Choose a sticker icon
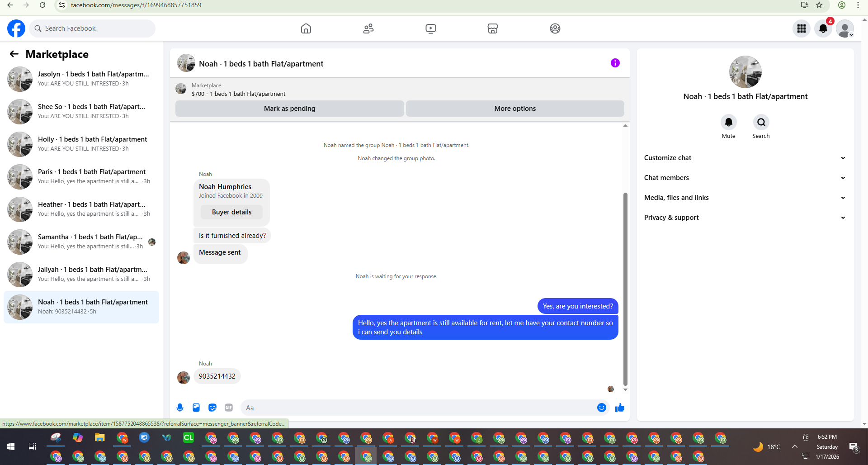 212,408
